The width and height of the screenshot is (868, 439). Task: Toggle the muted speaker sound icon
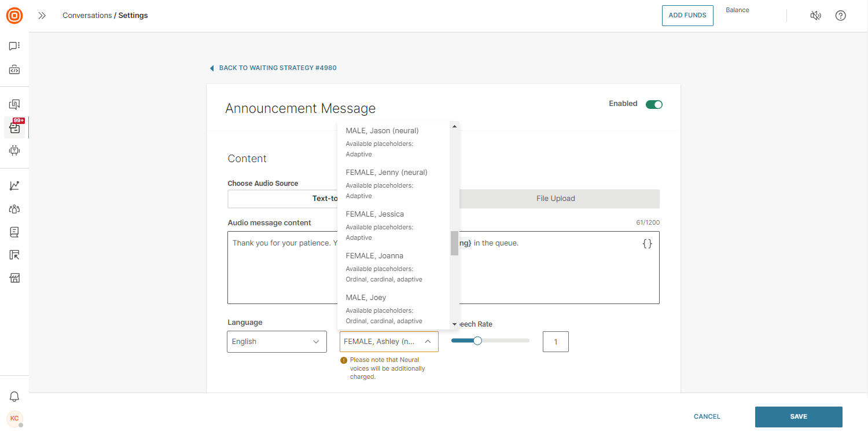[x=815, y=16]
